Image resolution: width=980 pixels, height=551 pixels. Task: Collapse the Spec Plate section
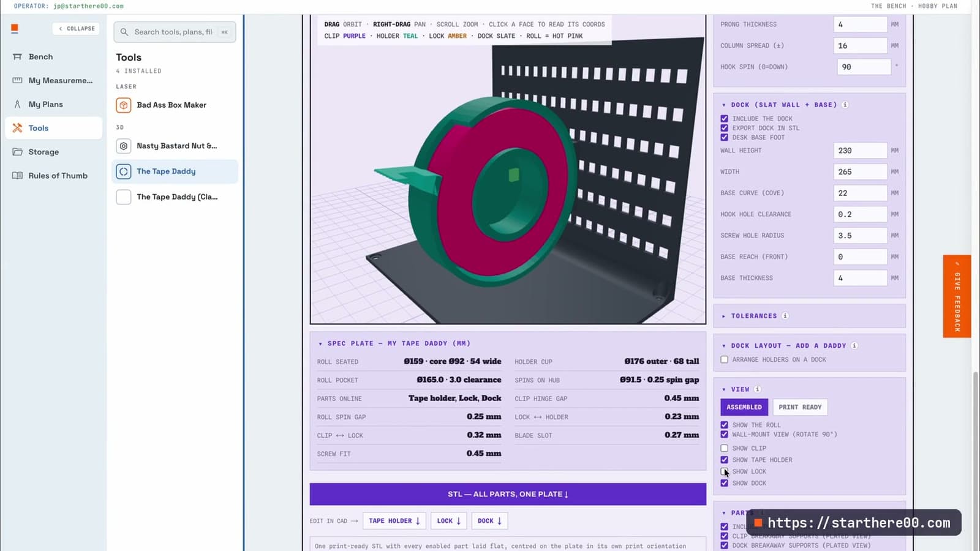coord(320,344)
